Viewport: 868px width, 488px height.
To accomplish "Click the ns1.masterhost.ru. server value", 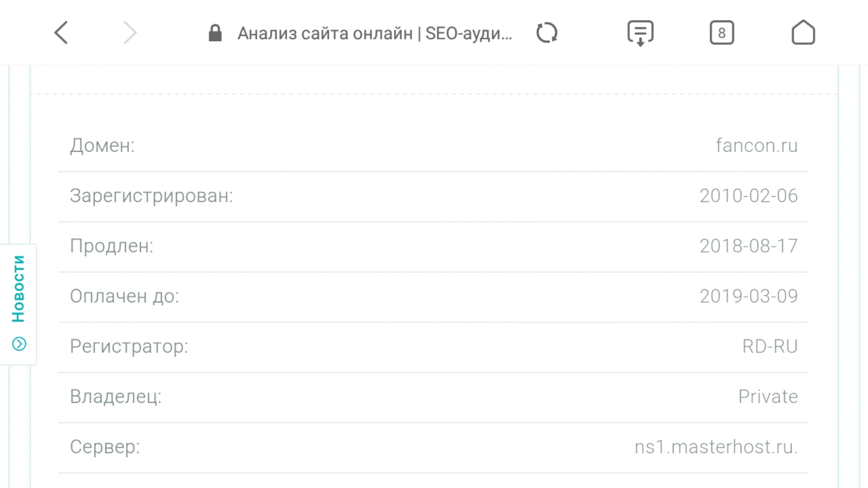I will click(x=716, y=446).
